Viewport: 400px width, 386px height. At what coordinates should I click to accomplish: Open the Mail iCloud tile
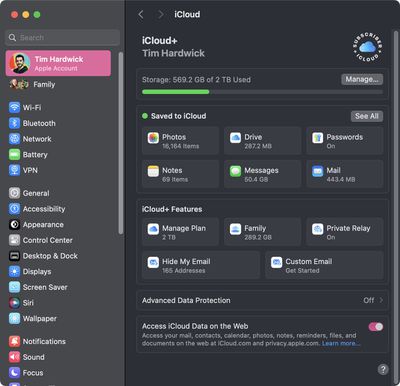click(345, 174)
